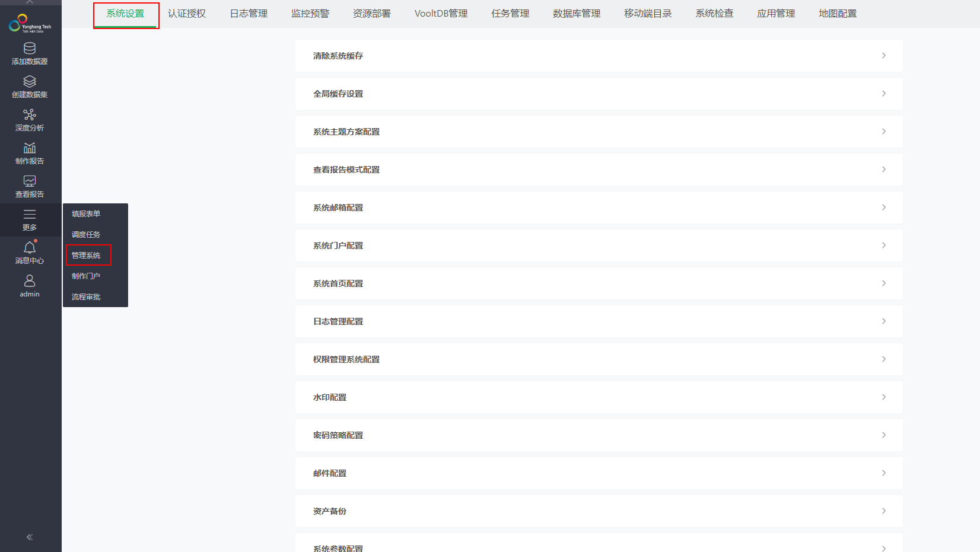Open the VooltDB管理 tab
Screen dimensions: 980x552
(x=441, y=14)
